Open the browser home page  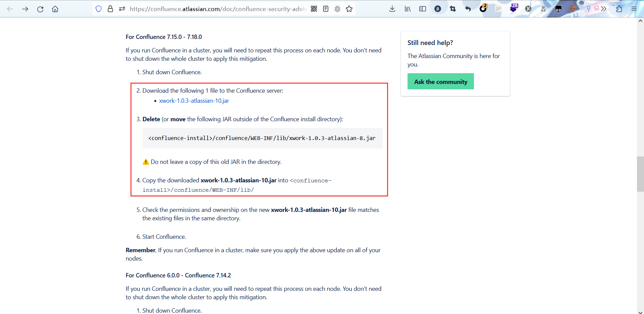click(55, 9)
